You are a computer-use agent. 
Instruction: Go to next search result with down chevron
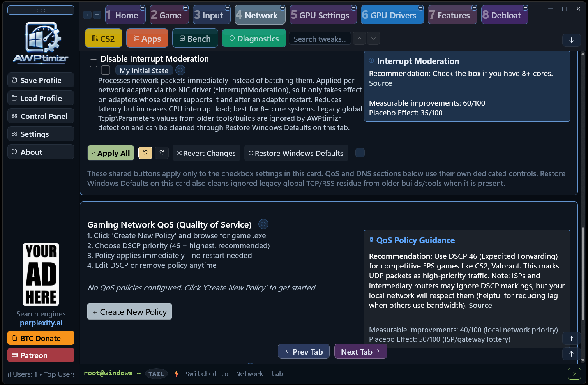click(373, 39)
